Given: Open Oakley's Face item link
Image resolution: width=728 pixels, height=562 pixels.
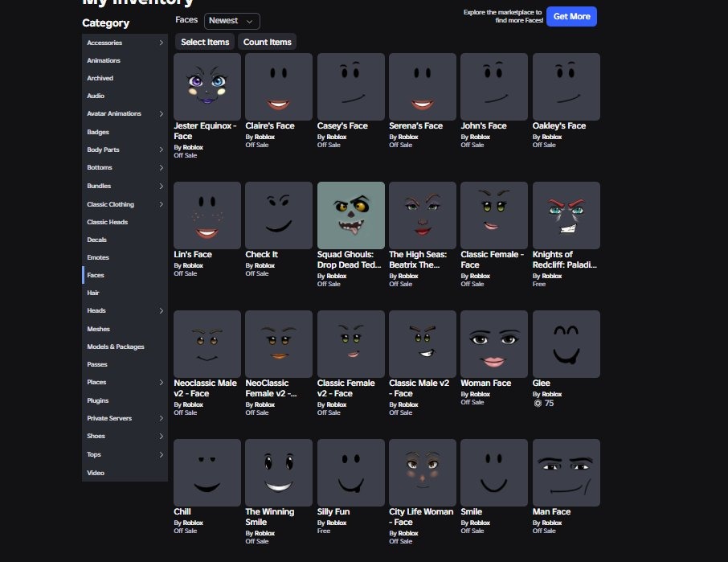Looking at the screenshot, I should (x=559, y=126).
